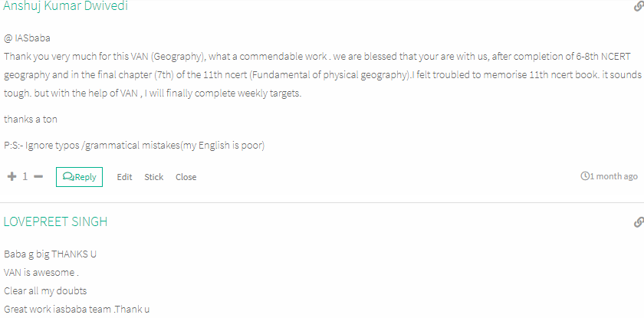Edit Anshuj's comment

[124, 177]
